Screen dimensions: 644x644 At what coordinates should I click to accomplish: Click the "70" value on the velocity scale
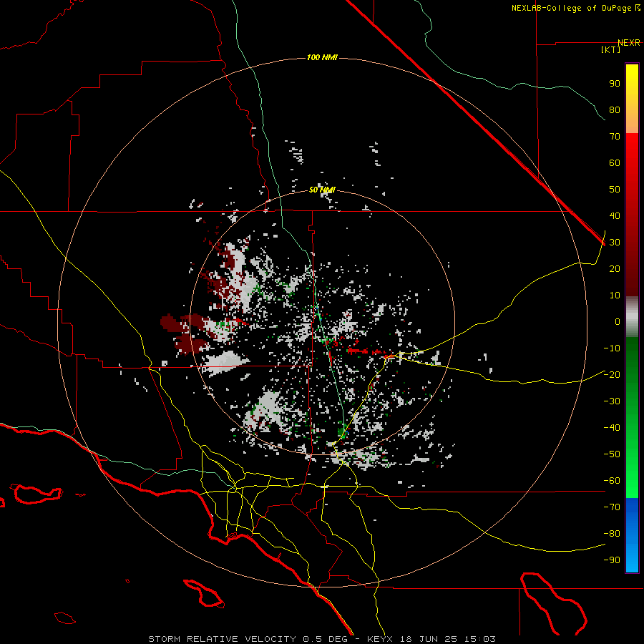coord(615,137)
